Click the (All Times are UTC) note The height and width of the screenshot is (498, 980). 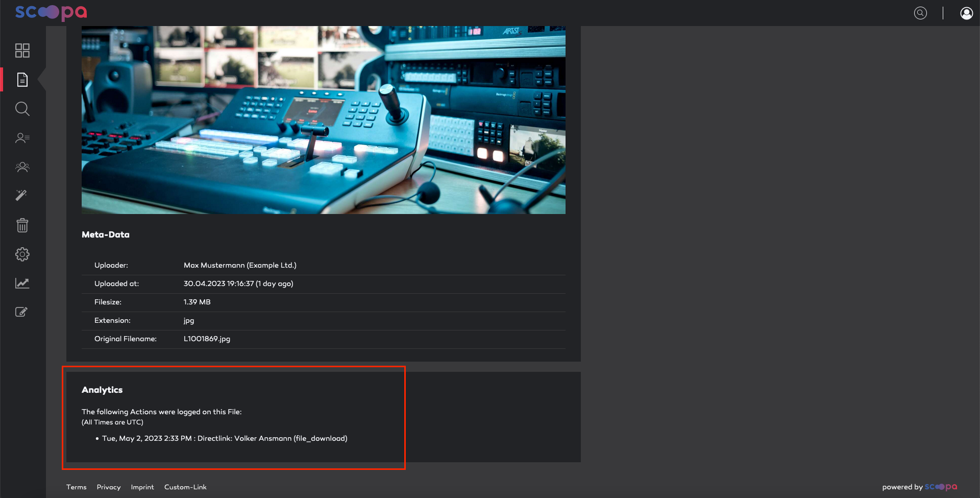(112, 422)
